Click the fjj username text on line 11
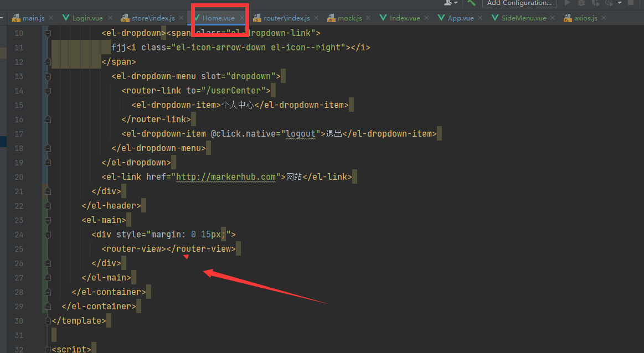The width and height of the screenshot is (644, 353). [119, 48]
